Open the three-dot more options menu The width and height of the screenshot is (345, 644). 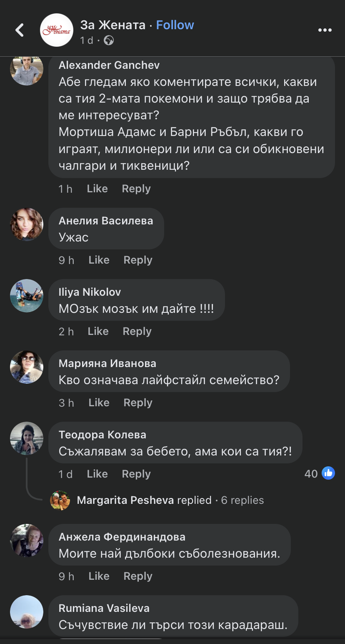(x=325, y=30)
